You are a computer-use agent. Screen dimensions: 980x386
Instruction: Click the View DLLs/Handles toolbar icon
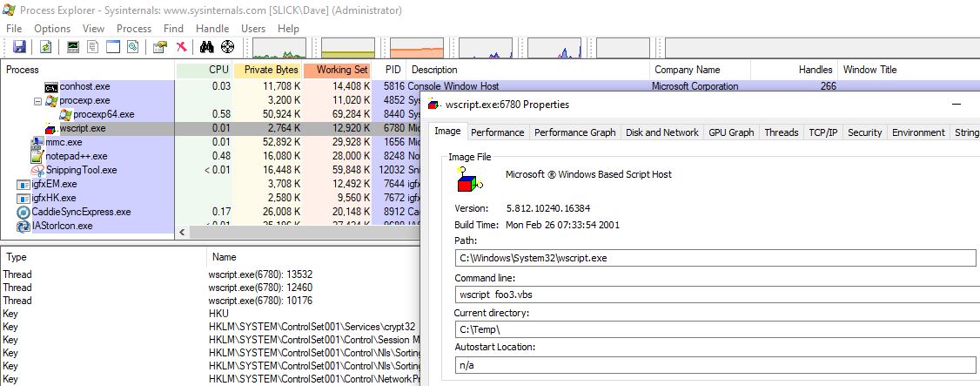132,47
